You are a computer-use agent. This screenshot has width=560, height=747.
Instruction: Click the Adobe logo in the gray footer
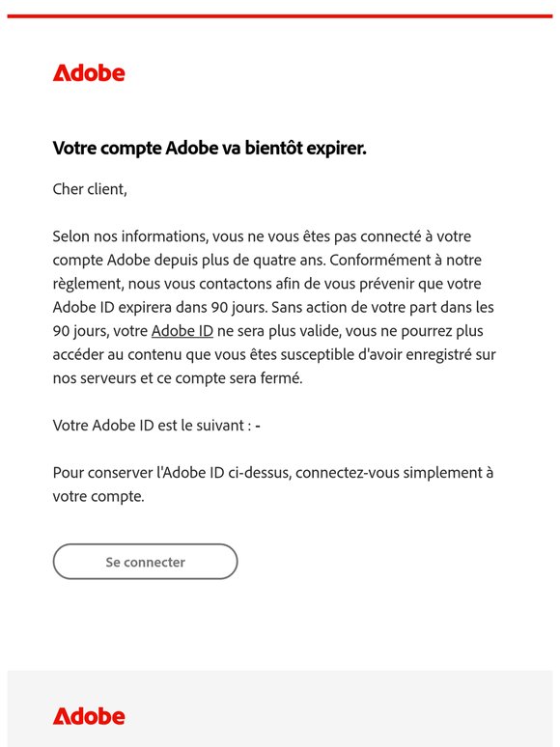click(89, 716)
